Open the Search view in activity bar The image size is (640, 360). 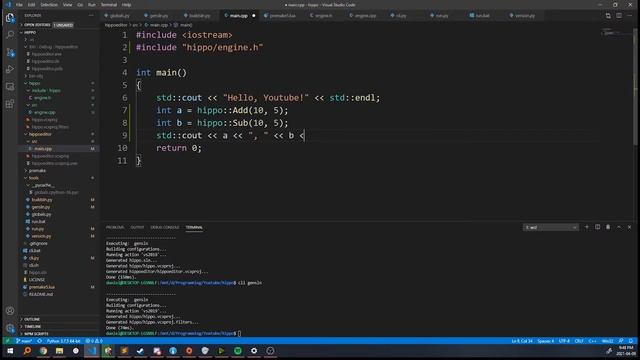pyautogui.click(x=10, y=35)
